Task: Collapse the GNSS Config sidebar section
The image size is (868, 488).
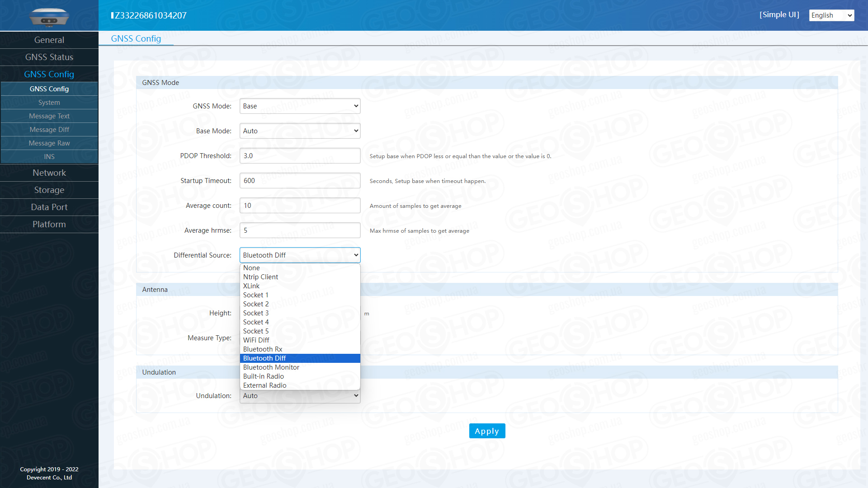Action: tap(49, 74)
